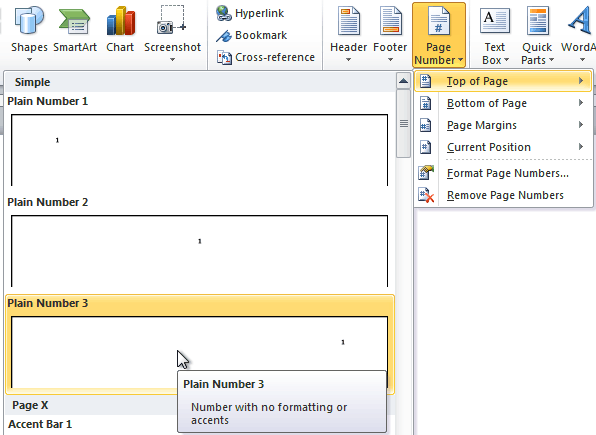Click the Simple category heading
Screen dimensions: 596x435
(x=32, y=82)
